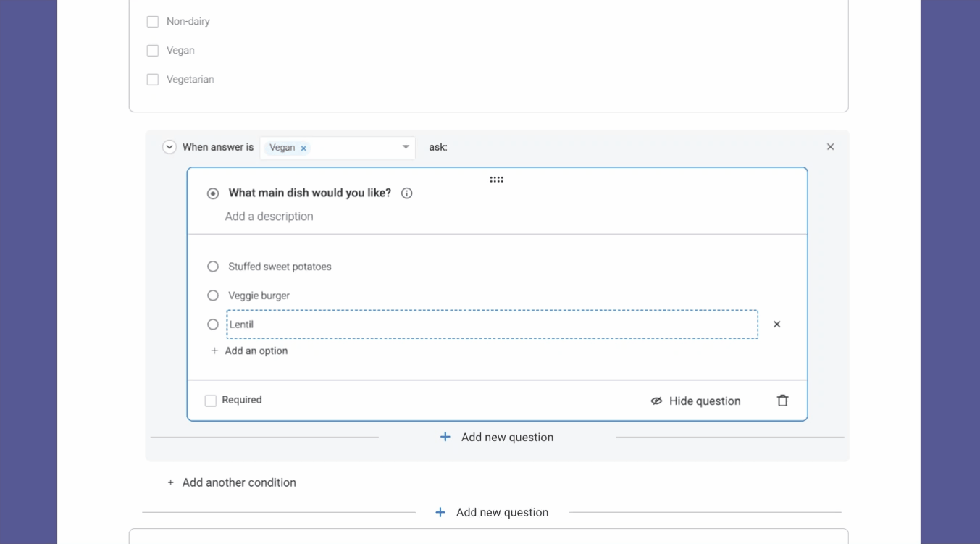The width and height of the screenshot is (980, 544).
Task: Click Hide question button
Action: click(695, 401)
